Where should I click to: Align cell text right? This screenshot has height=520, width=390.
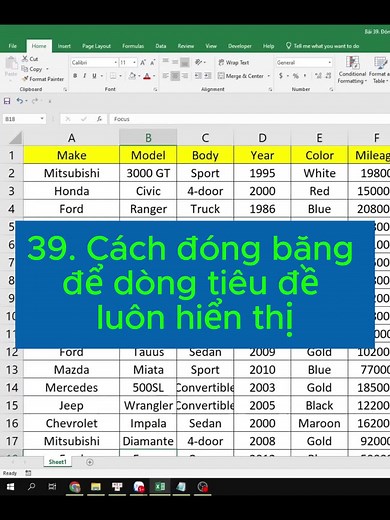[x=185, y=76]
